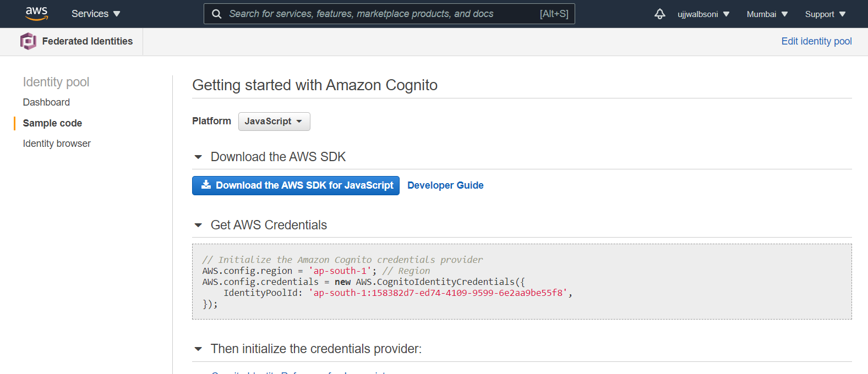Collapse the Download the AWS SDK section
Screen dimensions: 868x374
coord(198,157)
